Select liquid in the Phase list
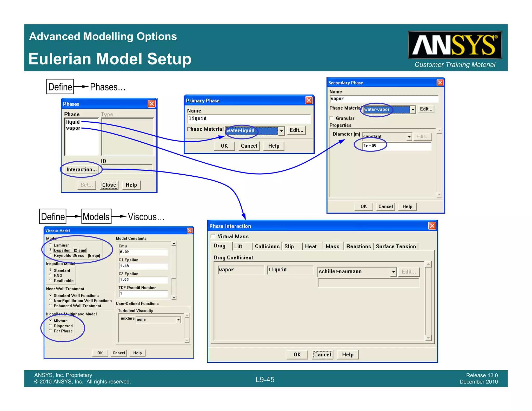 point(73,122)
